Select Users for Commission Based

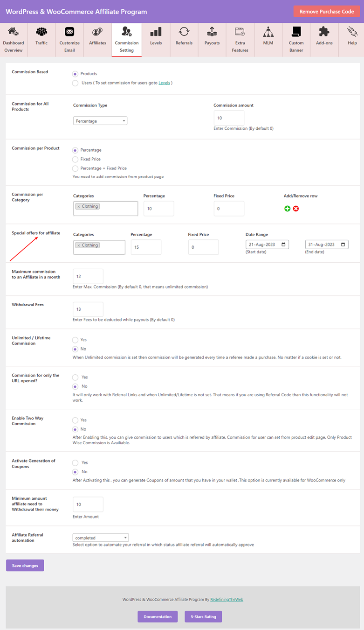(x=75, y=83)
